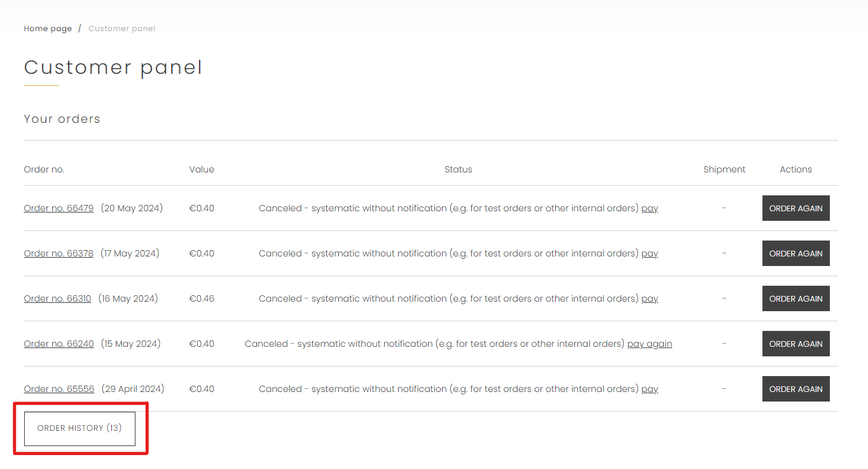Click the Your orders section heading
This screenshot has height=469, width=868.
62,119
